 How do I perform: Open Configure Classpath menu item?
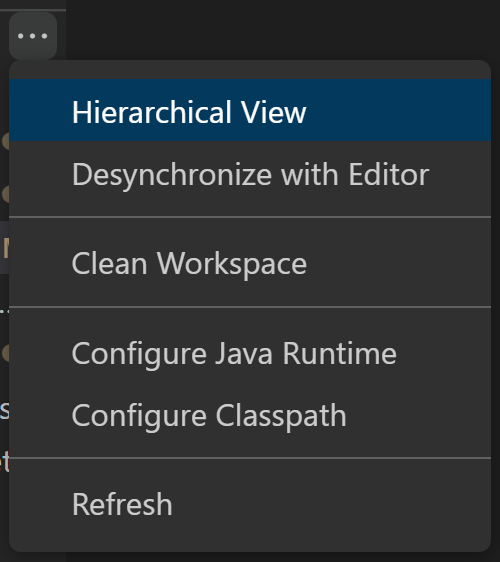(250, 415)
